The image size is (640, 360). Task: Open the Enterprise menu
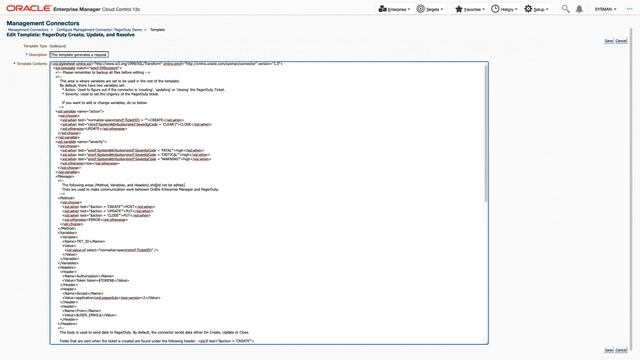[x=394, y=9]
